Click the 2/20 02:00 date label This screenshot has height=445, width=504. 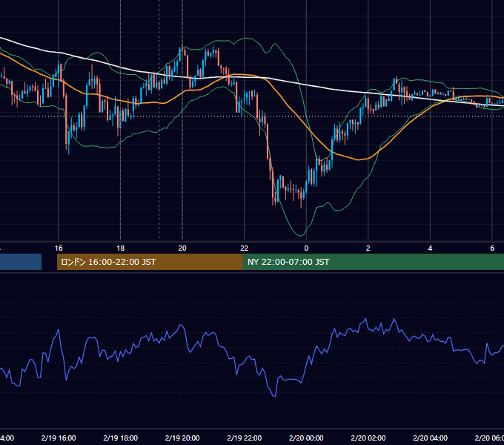point(368,438)
